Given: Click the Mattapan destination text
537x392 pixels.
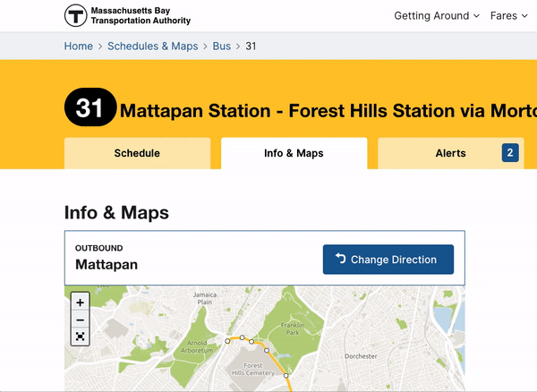Looking at the screenshot, I should (x=107, y=264).
